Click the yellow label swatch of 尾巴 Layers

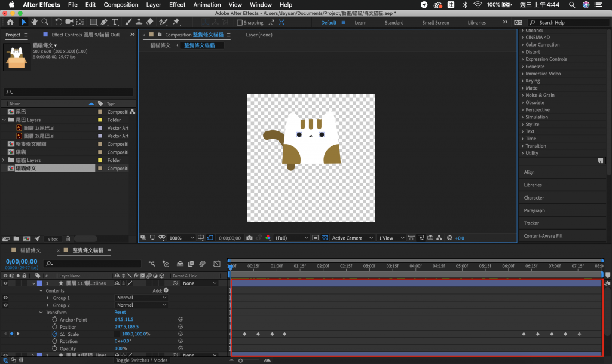[x=100, y=120]
